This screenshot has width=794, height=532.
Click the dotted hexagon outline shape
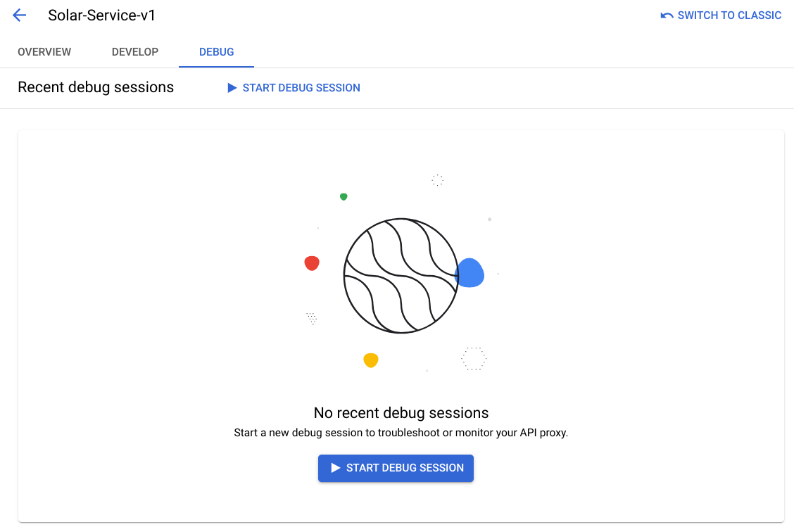coord(474,359)
